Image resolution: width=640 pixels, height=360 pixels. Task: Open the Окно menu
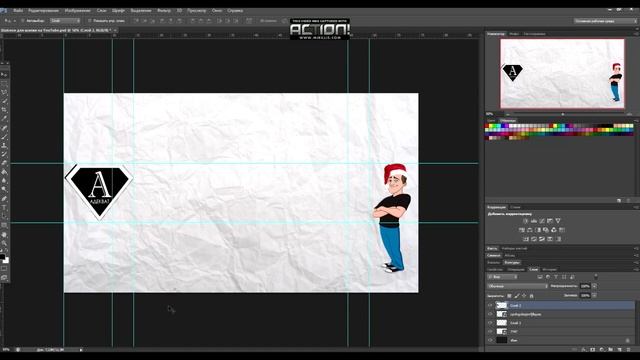[217, 11]
